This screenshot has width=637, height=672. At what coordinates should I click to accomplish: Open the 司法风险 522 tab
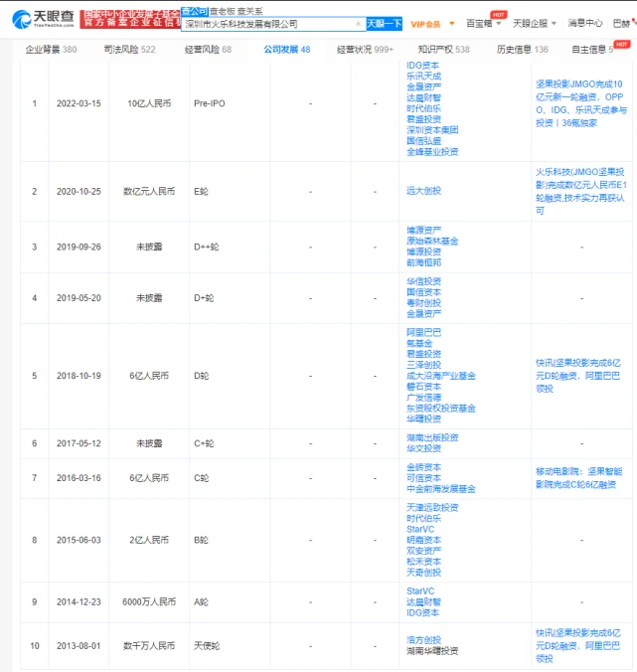[129, 50]
